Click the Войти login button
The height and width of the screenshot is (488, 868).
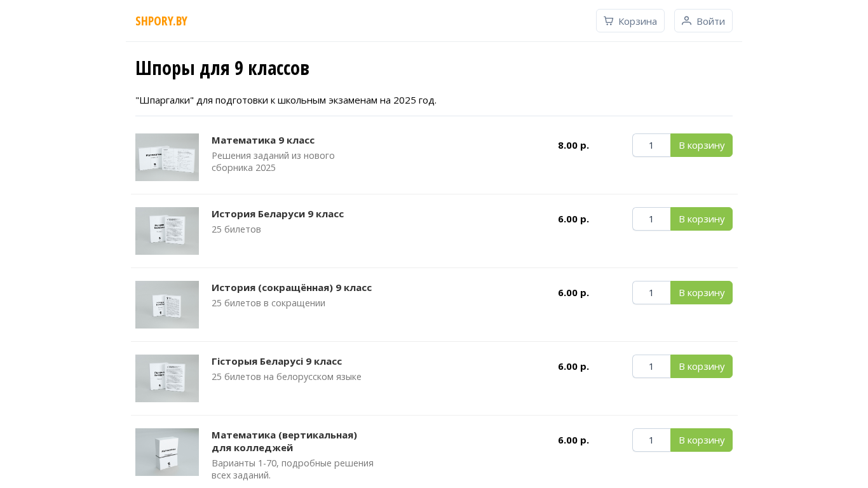(703, 21)
